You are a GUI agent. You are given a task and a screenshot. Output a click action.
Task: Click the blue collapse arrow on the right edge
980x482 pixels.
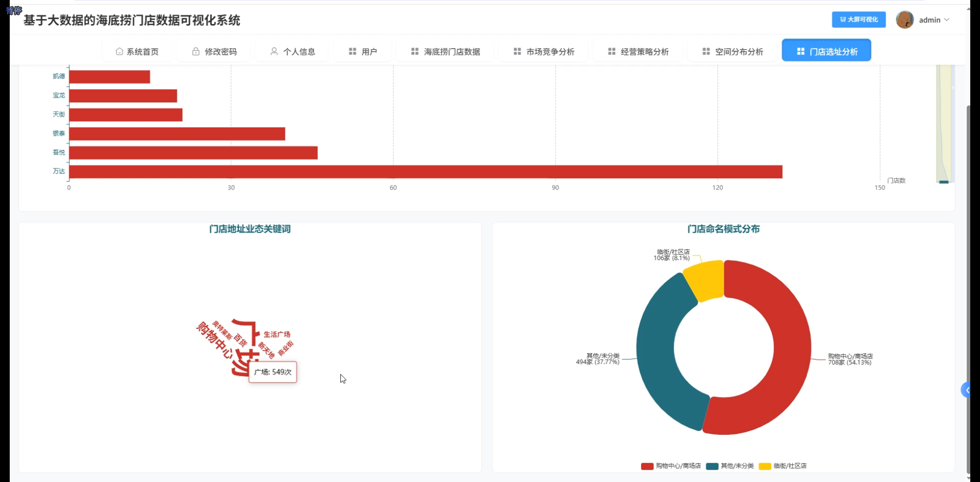(966, 390)
